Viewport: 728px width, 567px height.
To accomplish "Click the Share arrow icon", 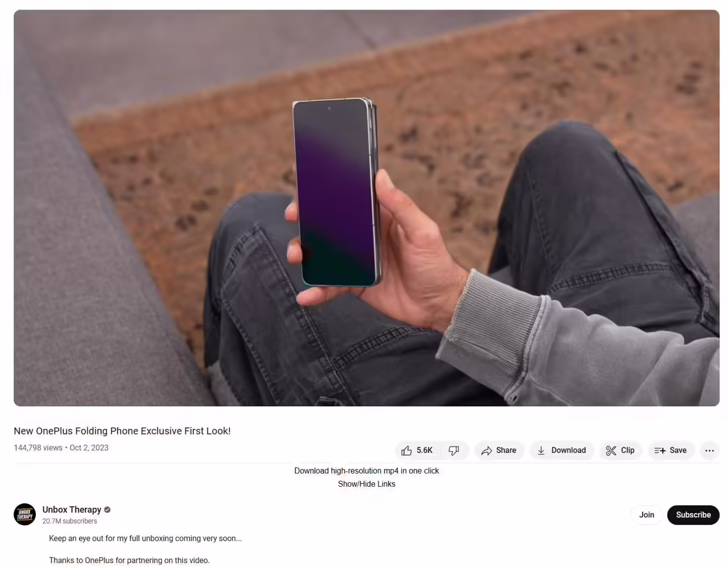I will point(486,450).
